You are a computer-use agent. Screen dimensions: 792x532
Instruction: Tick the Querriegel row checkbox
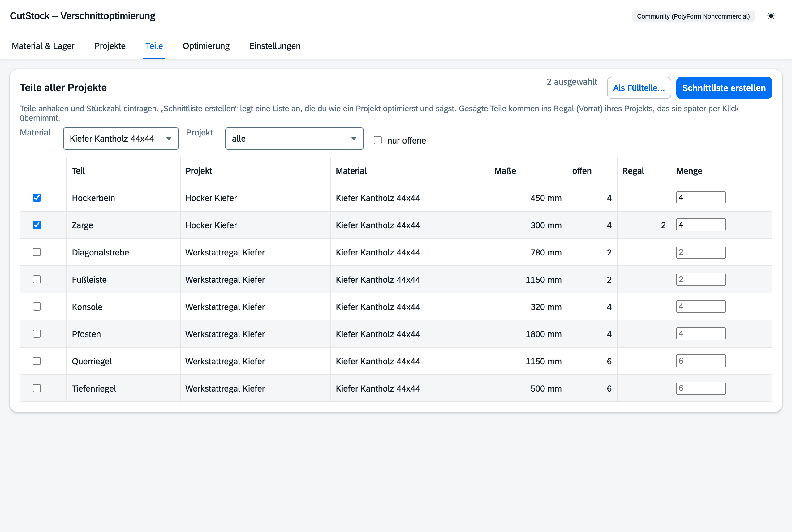(x=37, y=361)
